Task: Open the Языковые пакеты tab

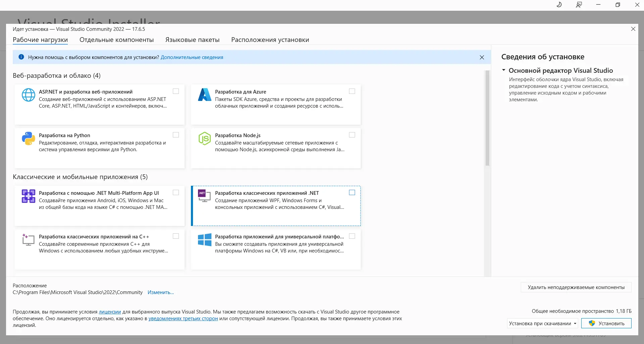Action: point(192,40)
